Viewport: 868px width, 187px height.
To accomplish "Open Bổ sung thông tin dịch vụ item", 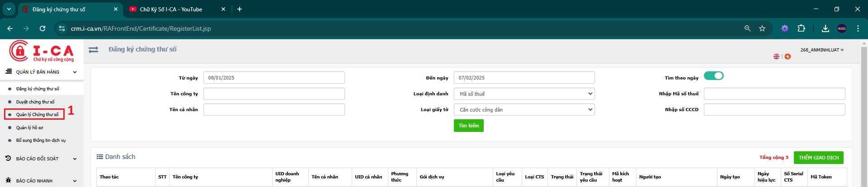I will click(x=41, y=140).
